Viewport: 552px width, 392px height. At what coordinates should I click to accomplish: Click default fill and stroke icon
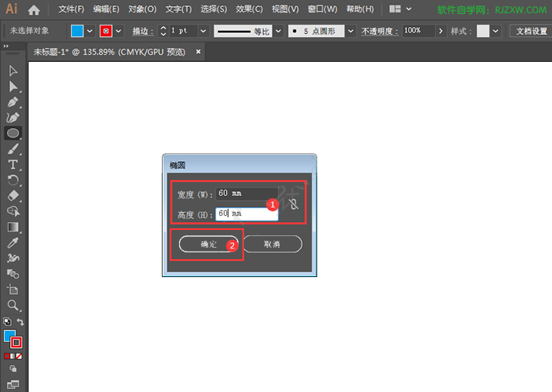(x=8, y=321)
